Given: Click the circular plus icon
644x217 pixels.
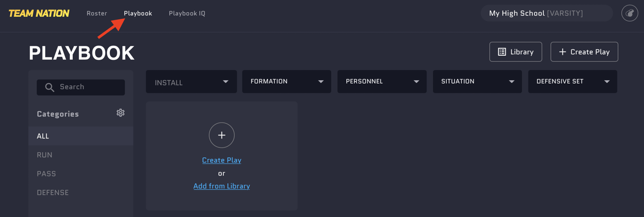Looking at the screenshot, I should (x=221, y=135).
